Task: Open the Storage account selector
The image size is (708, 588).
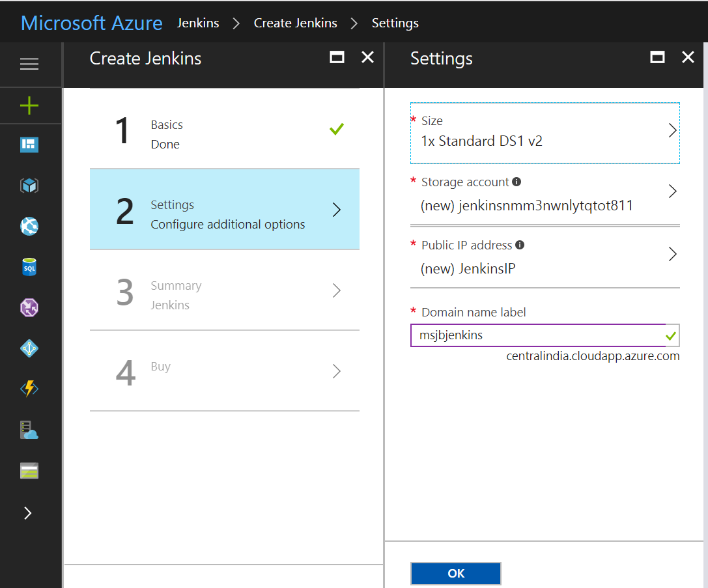Action: 545,195
